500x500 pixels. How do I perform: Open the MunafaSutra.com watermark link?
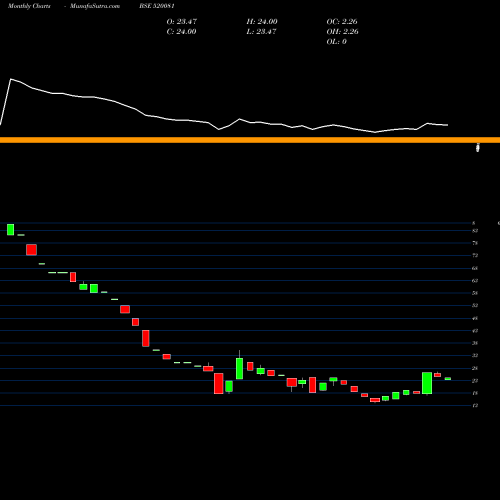pyautogui.click(x=95, y=6)
